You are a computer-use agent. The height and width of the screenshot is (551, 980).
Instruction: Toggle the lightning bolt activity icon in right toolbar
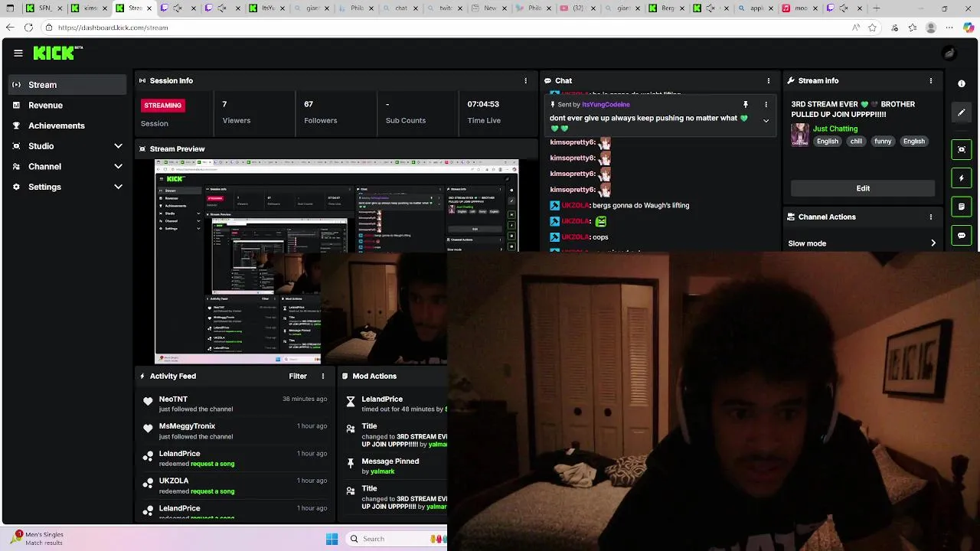(x=962, y=178)
